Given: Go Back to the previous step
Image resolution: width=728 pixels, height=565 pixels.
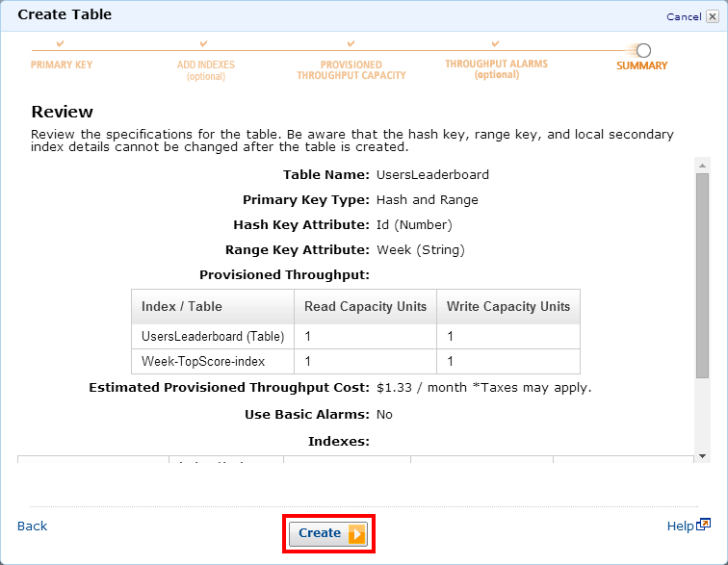Looking at the screenshot, I should [32, 526].
